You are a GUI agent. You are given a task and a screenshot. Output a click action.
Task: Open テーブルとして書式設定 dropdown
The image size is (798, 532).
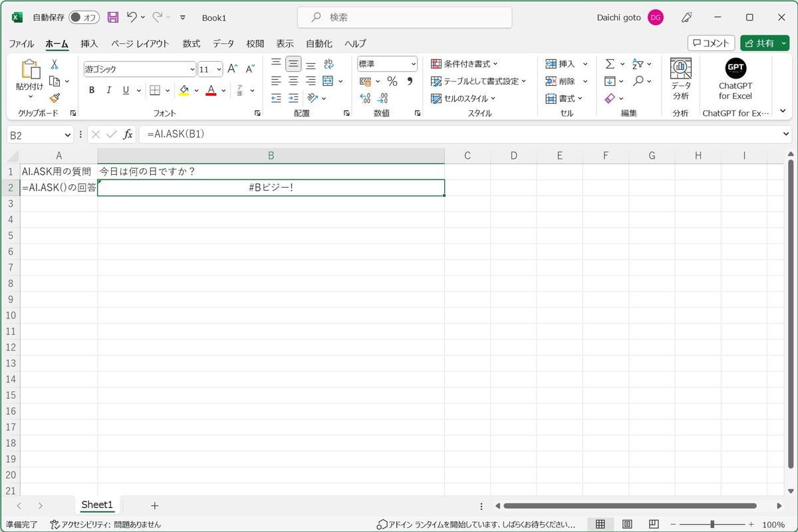pos(478,81)
